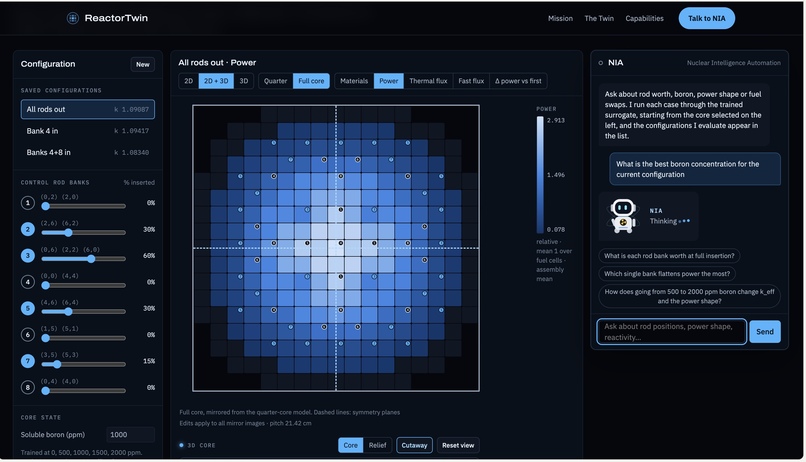The height and width of the screenshot is (462, 806).
Task: Toggle control rod bank 8 circle
Action: coord(28,387)
